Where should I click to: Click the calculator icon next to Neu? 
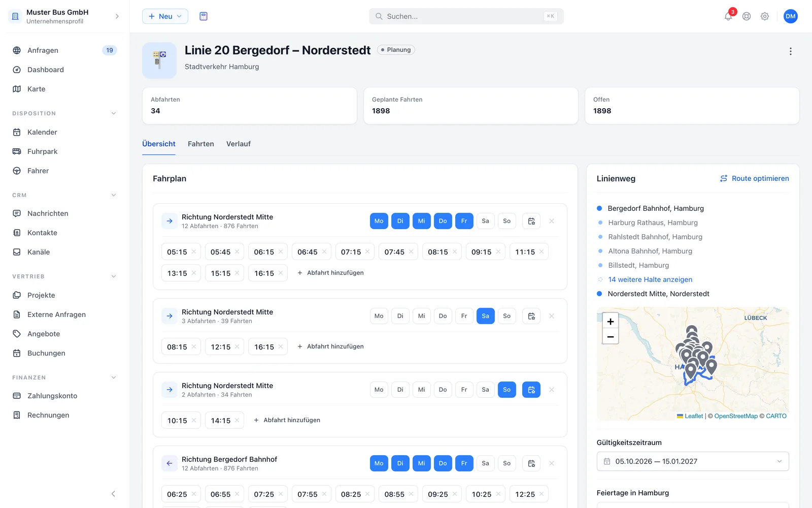(204, 16)
